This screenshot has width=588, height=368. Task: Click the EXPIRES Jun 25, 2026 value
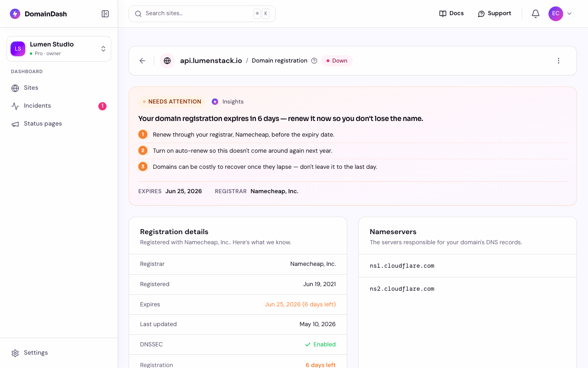coord(183,191)
